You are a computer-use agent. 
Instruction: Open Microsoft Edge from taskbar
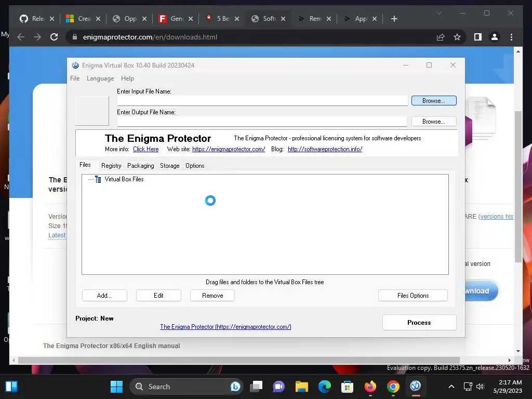pyautogui.click(x=324, y=387)
